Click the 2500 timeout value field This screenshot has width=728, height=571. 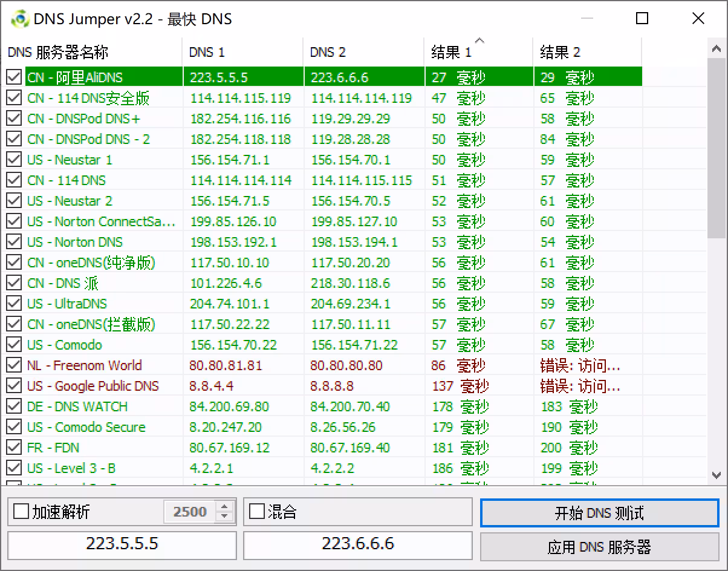190,512
